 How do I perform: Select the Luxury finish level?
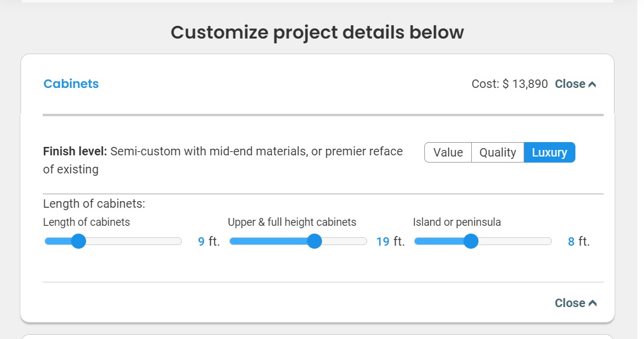[x=549, y=153]
